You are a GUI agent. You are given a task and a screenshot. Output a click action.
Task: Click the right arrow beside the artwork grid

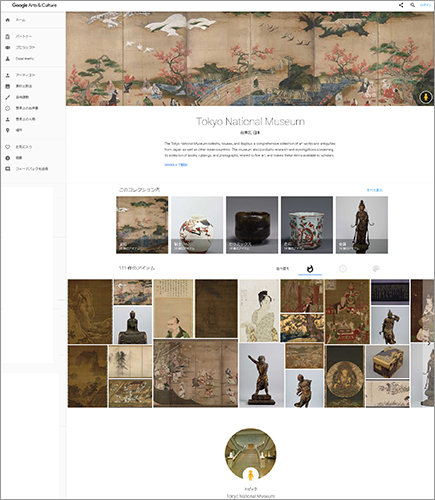tap(429, 344)
